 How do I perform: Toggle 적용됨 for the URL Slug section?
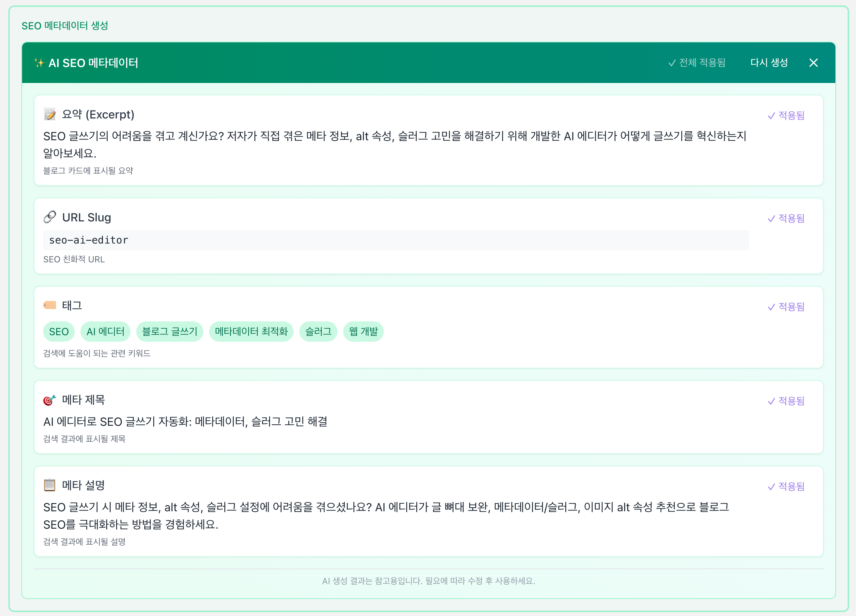(786, 218)
